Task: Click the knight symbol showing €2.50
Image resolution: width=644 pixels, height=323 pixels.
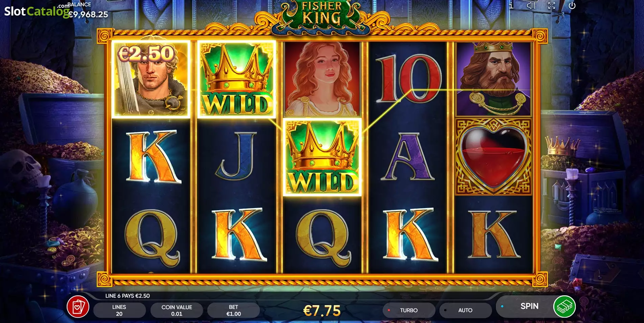Action: coord(151,79)
